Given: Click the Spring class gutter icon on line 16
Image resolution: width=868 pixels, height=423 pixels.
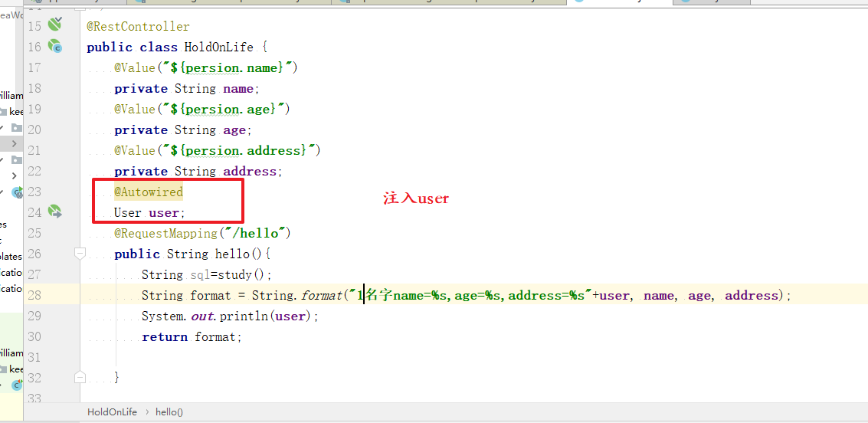Looking at the screenshot, I should pos(54,46).
